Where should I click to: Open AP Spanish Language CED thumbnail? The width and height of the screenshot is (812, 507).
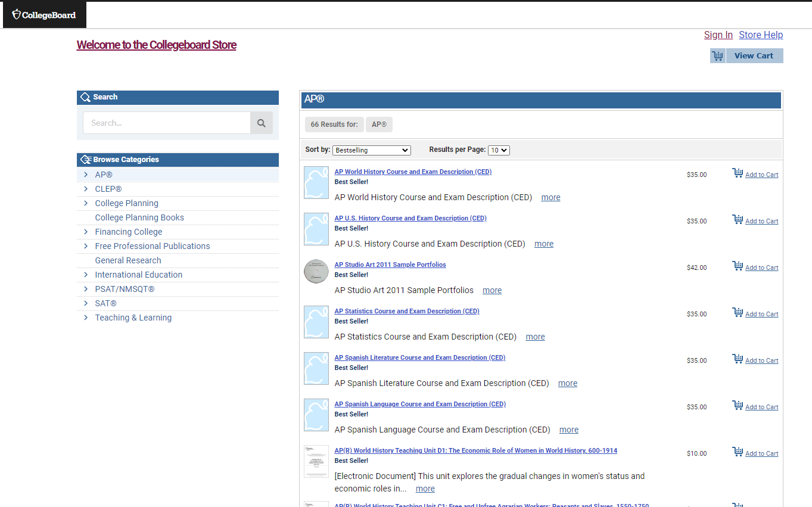point(316,415)
